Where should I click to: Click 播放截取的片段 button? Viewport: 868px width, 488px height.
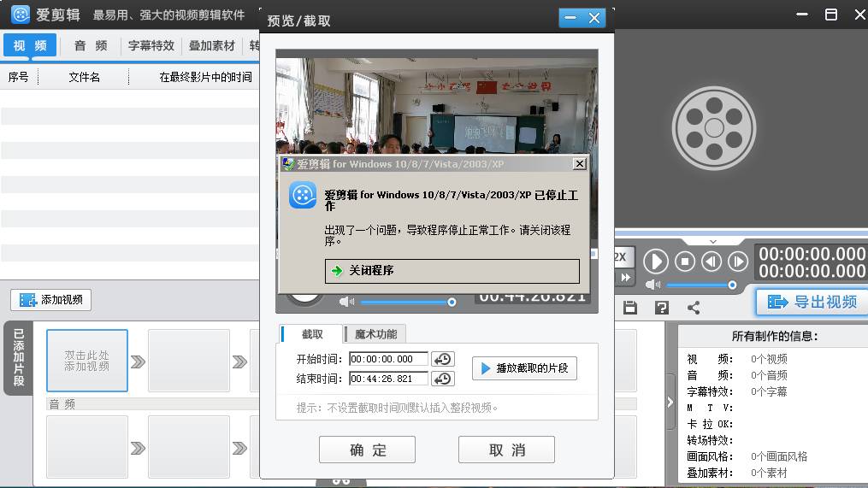[x=524, y=368]
